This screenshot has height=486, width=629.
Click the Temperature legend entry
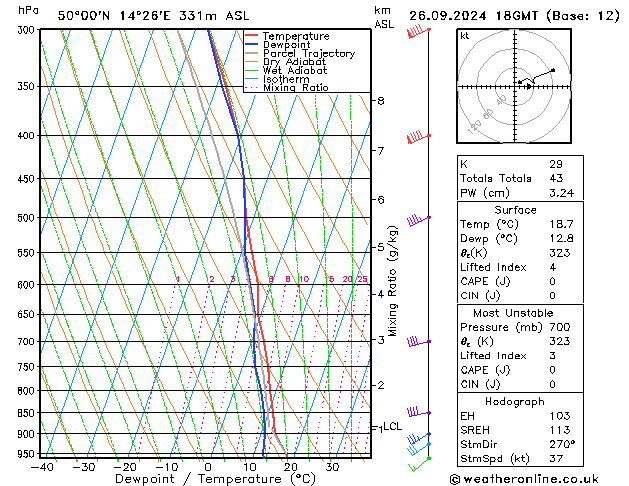pos(295,36)
